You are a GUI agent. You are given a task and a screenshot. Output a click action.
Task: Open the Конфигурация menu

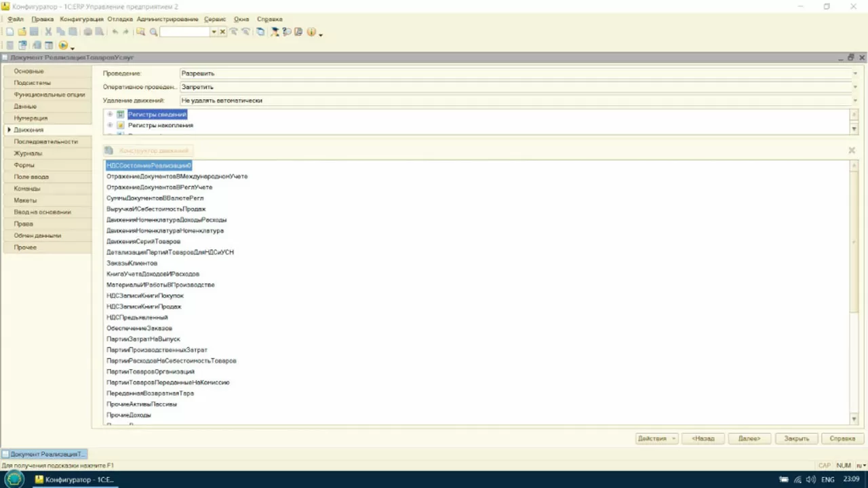(x=81, y=19)
